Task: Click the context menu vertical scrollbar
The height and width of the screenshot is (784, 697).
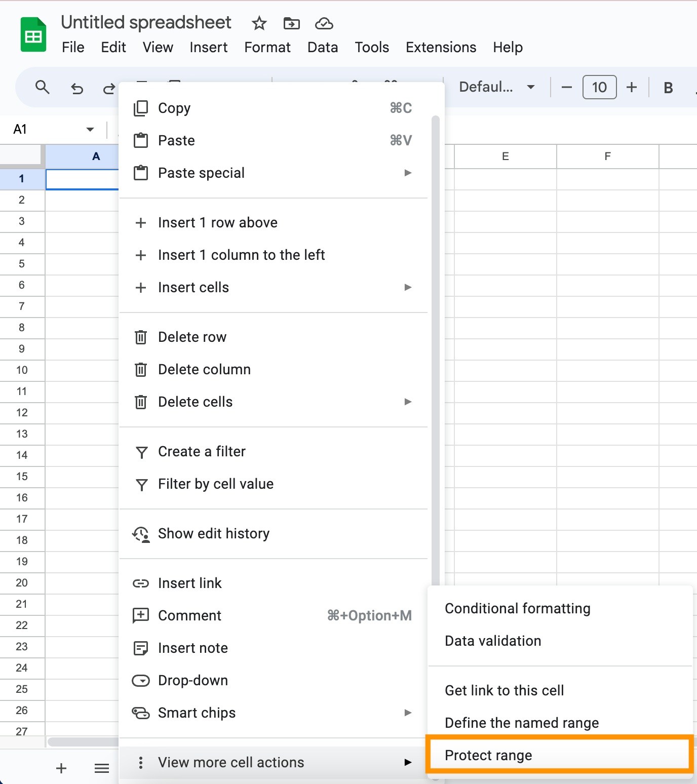Action: coord(436,349)
